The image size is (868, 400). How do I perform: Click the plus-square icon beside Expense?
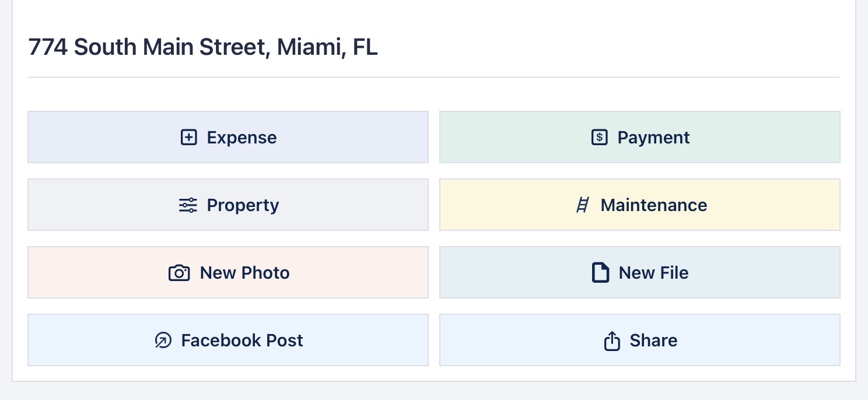pyautogui.click(x=188, y=138)
